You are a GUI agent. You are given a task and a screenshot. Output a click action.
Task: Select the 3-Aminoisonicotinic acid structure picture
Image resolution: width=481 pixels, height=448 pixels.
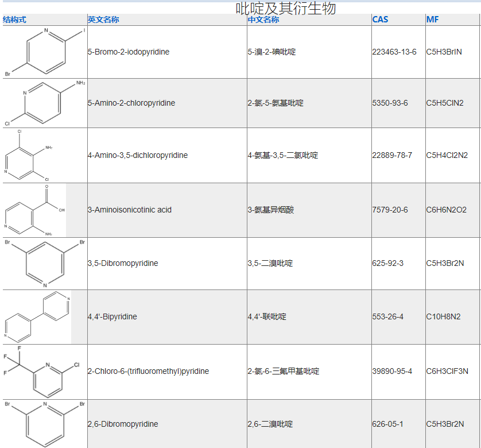(x=34, y=210)
